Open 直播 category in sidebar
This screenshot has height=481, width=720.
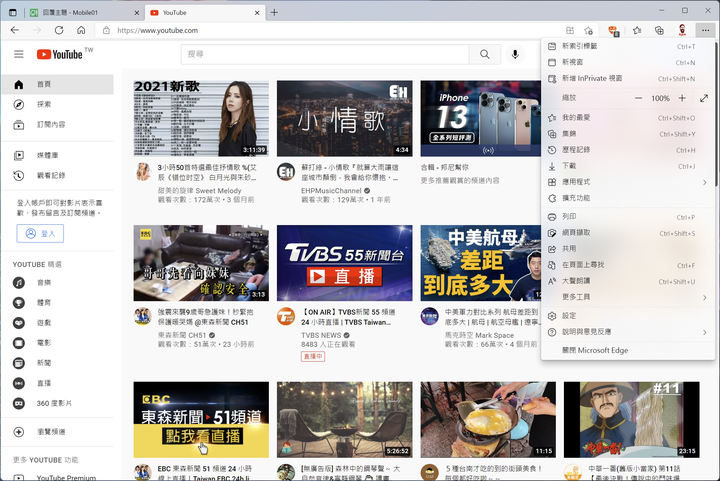[57, 383]
